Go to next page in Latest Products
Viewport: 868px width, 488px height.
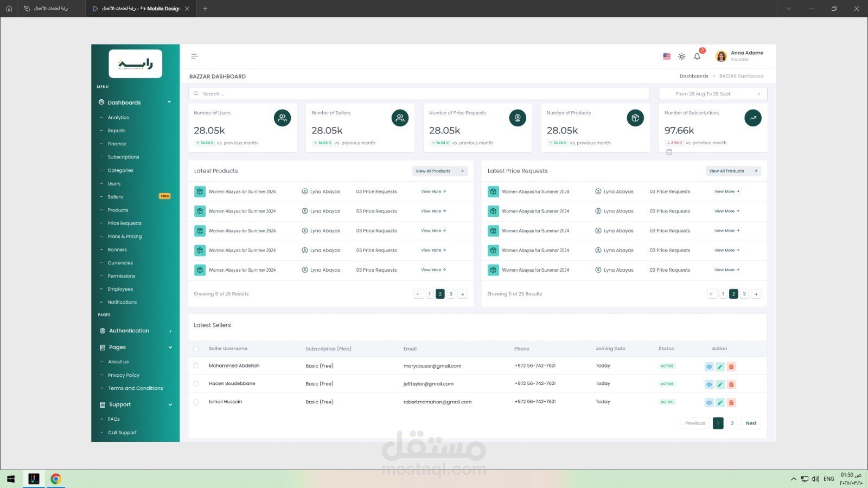coord(462,294)
